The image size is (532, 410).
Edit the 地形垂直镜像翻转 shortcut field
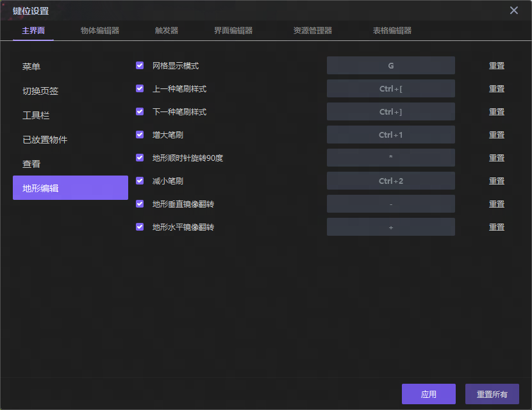click(390, 204)
